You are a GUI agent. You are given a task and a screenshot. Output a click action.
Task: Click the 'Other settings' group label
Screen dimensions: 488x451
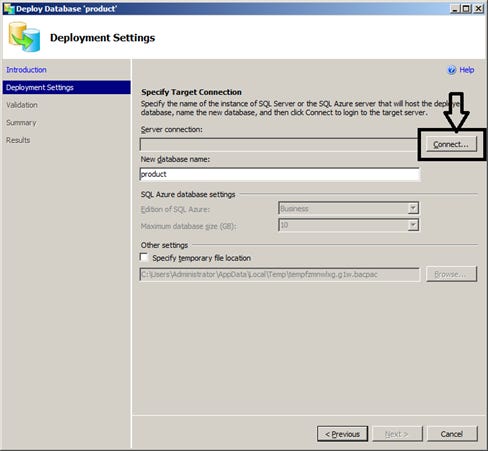tap(164, 245)
